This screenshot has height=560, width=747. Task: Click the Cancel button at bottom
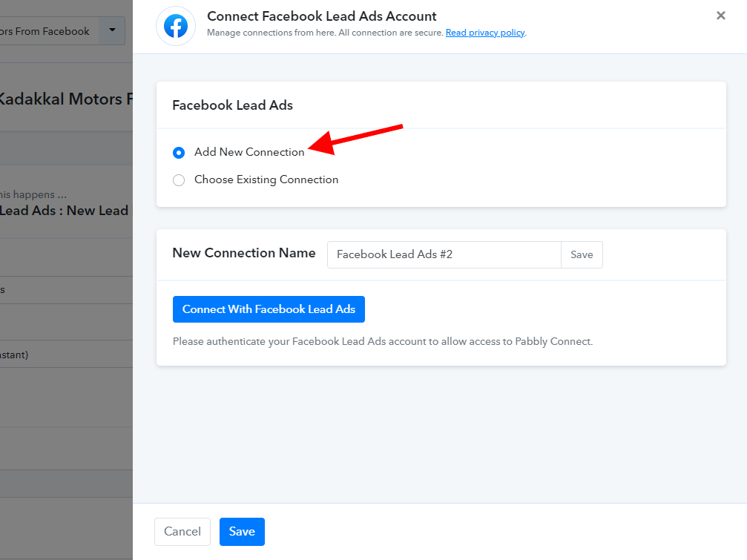(x=182, y=531)
